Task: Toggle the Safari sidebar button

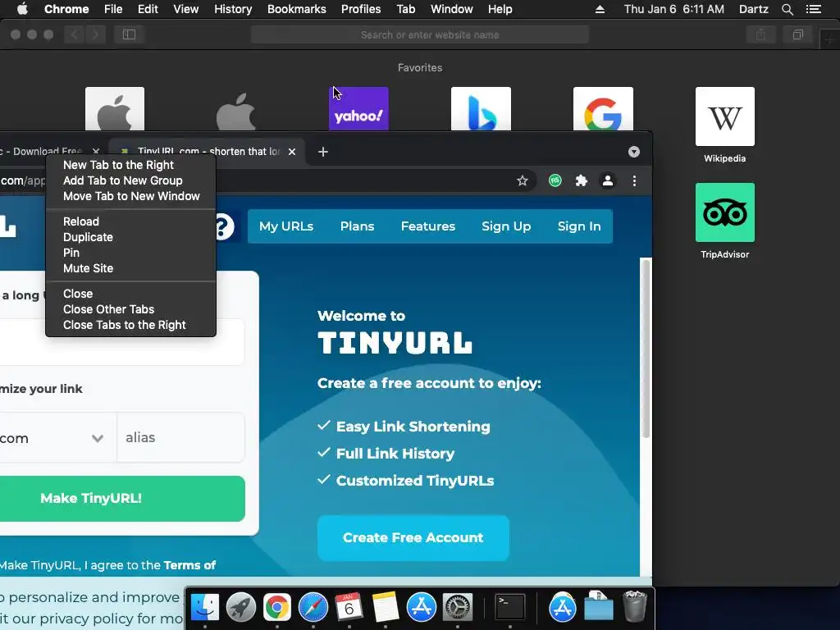Action: [x=129, y=34]
